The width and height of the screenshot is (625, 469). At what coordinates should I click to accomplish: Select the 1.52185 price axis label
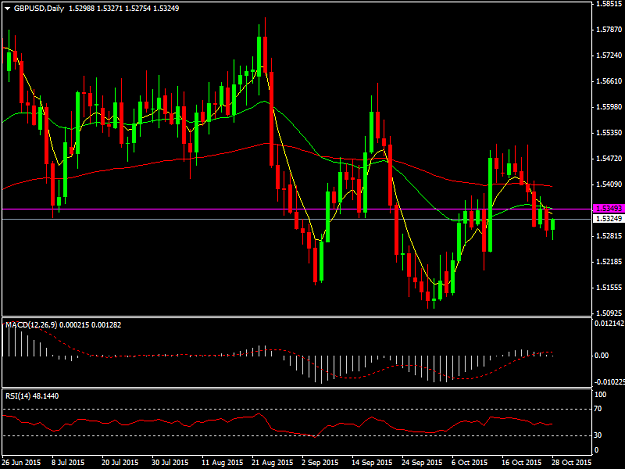click(609, 262)
